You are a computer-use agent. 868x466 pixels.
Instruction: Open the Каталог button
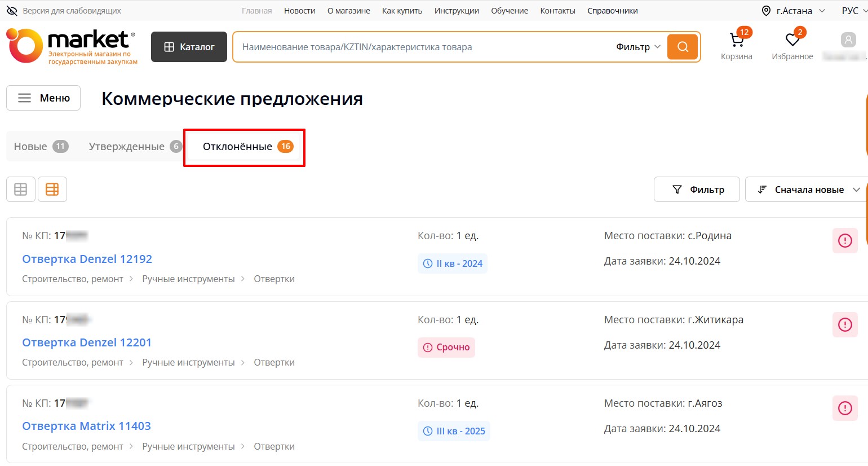[x=189, y=47]
